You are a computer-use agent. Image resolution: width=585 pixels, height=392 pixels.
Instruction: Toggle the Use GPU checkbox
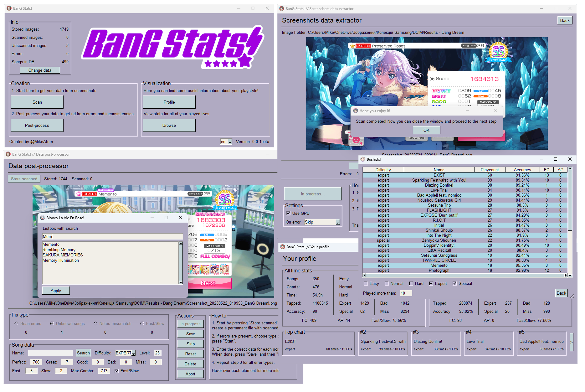(288, 214)
